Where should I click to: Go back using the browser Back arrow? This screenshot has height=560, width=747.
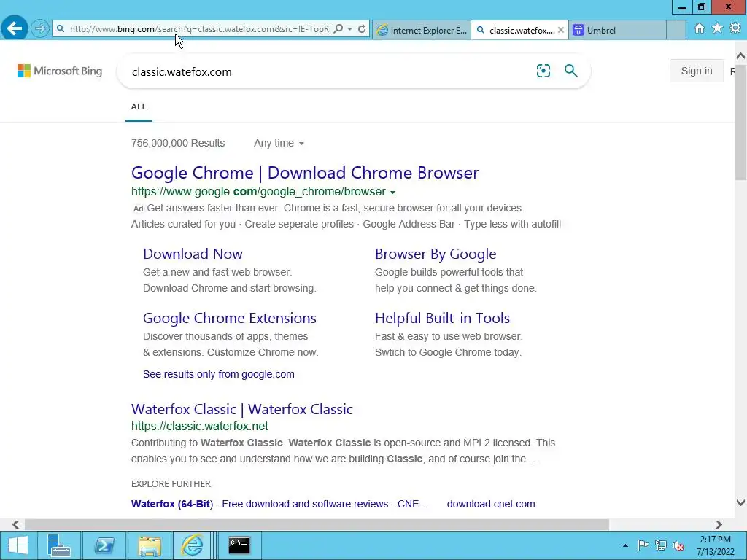tap(15, 28)
